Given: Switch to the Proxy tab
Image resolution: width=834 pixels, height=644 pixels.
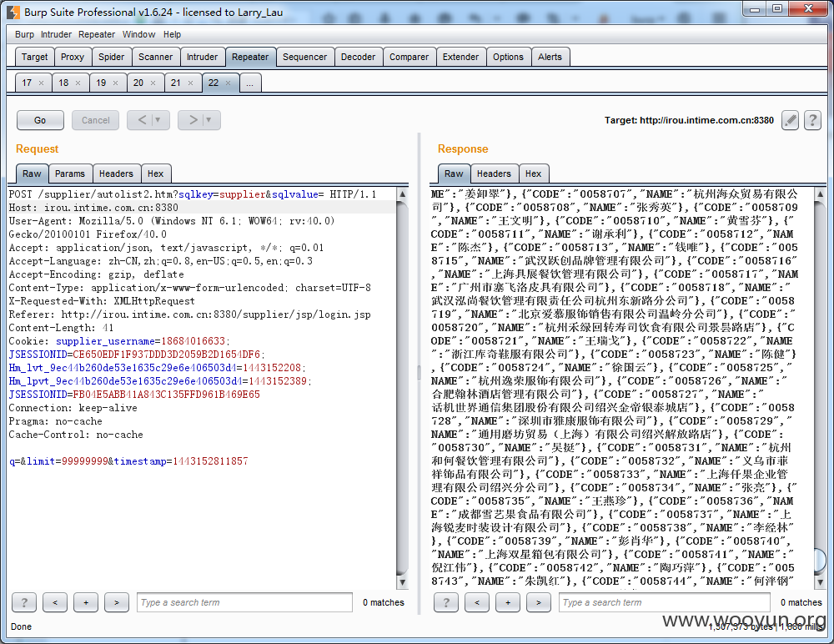Looking at the screenshot, I should [x=73, y=57].
